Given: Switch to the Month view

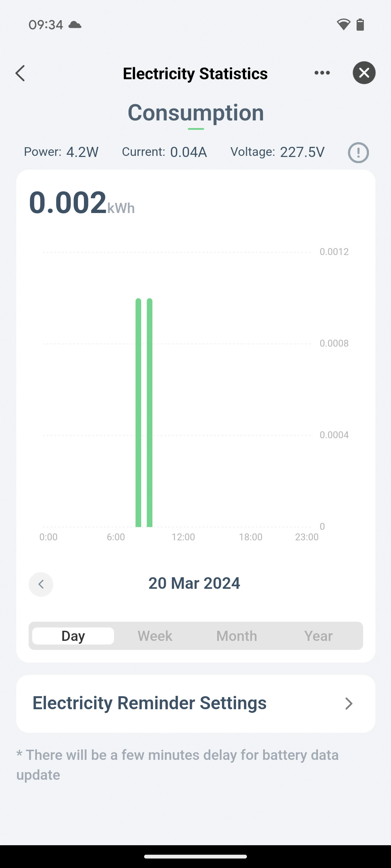Looking at the screenshot, I should pyautogui.click(x=237, y=636).
